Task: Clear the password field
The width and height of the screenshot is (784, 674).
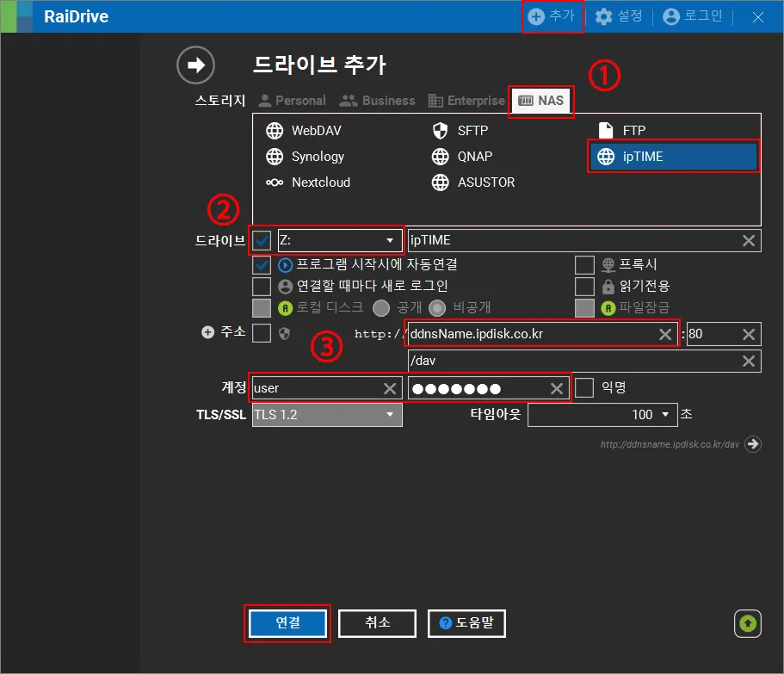Action: pos(557,388)
